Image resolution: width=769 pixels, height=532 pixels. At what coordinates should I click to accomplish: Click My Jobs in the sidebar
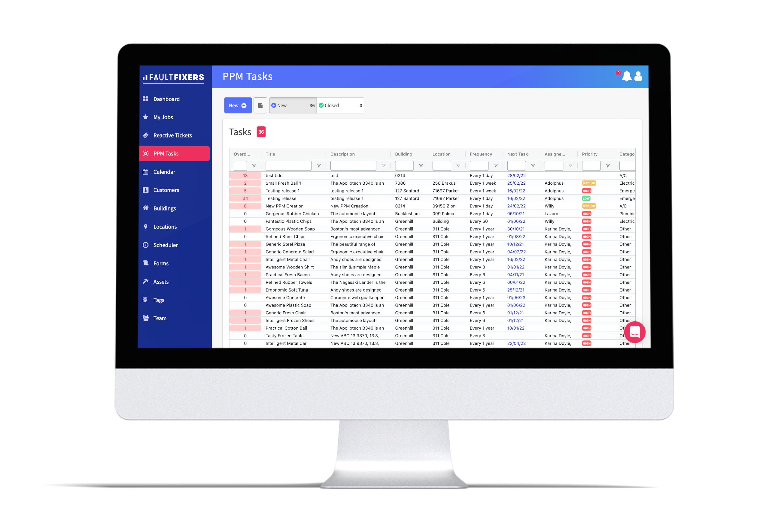pos(164,117)
